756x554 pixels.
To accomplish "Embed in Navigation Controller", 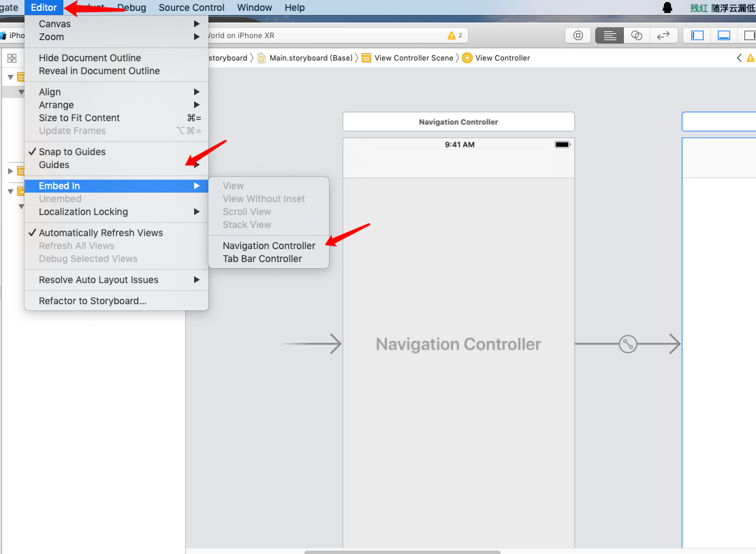I will point(268,246).
